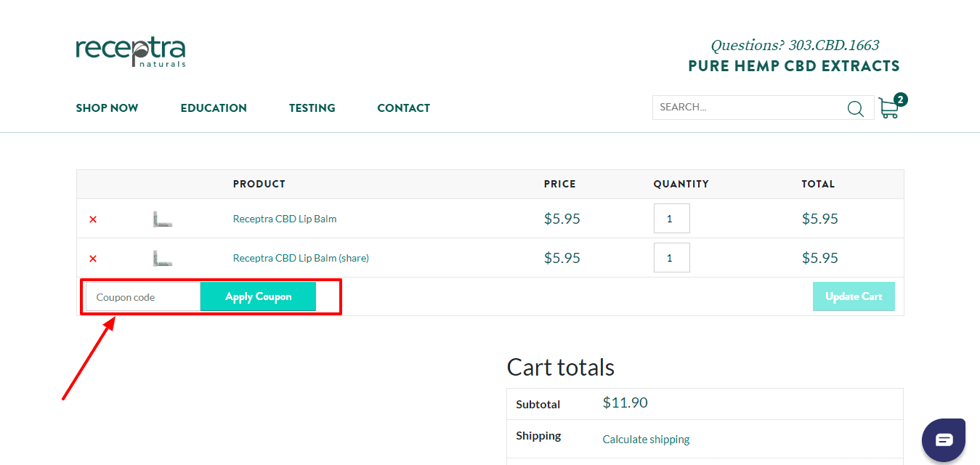
Task: Click the Quantity column header
Action: click(x=681, y=184)
